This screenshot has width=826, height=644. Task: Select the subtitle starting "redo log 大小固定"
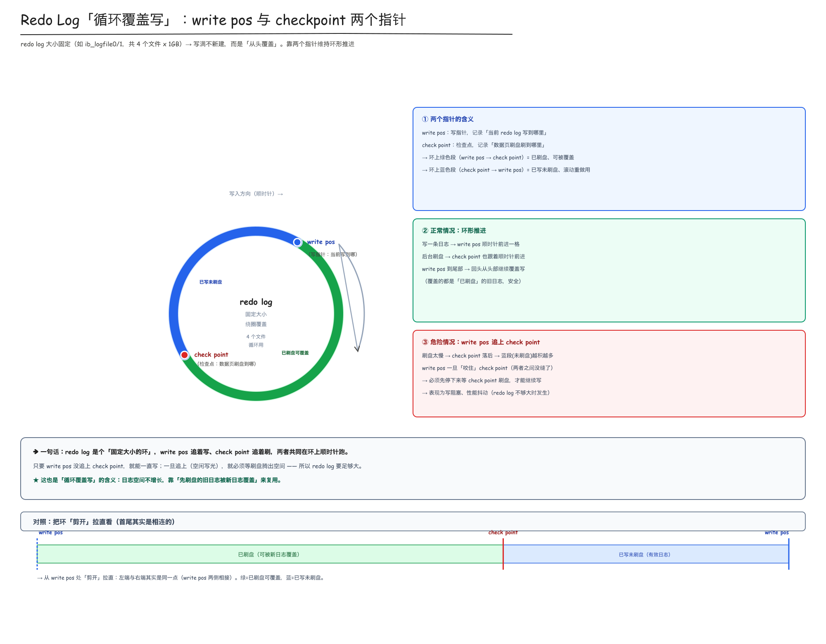(x=188, y=44)
